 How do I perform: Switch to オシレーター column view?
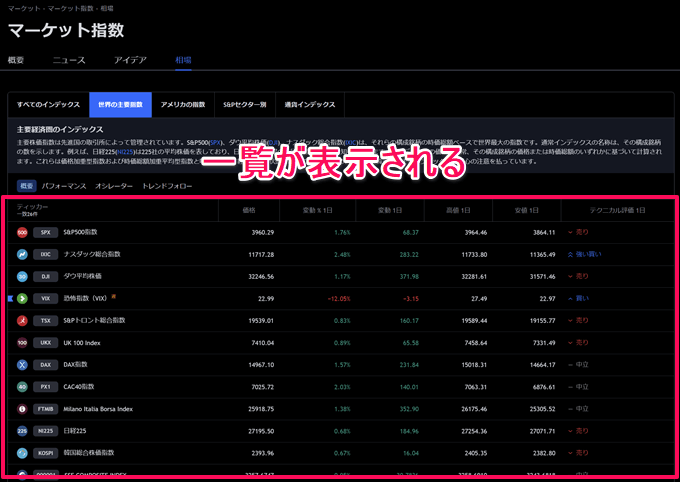pos(114,186)
